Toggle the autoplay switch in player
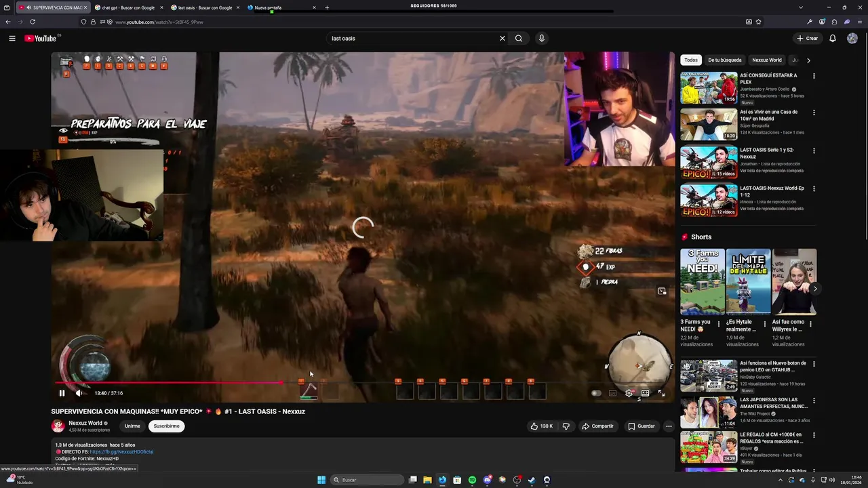 596,393
